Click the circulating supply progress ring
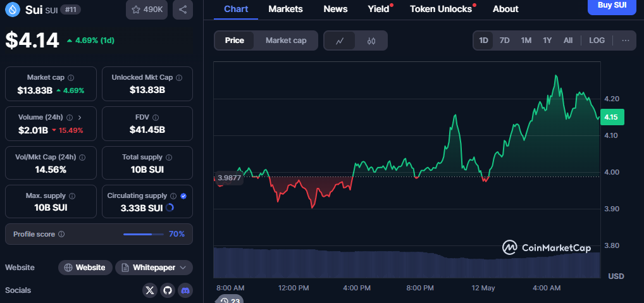The width and height of the screenshot is (644, 303). point(169,207)
